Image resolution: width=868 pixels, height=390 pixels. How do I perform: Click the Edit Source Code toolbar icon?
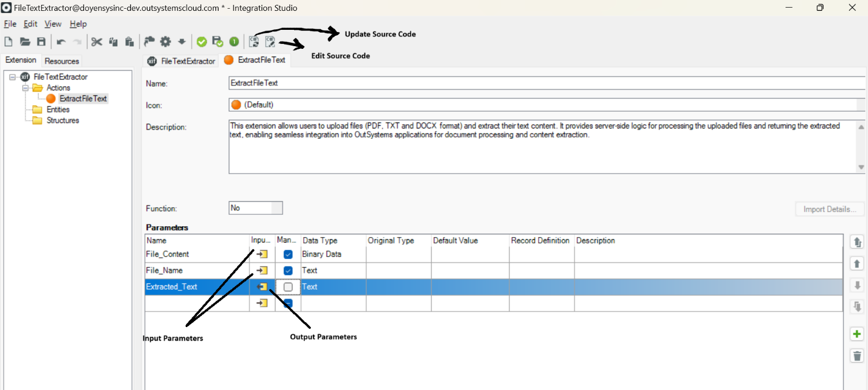[x=270, y=42]
